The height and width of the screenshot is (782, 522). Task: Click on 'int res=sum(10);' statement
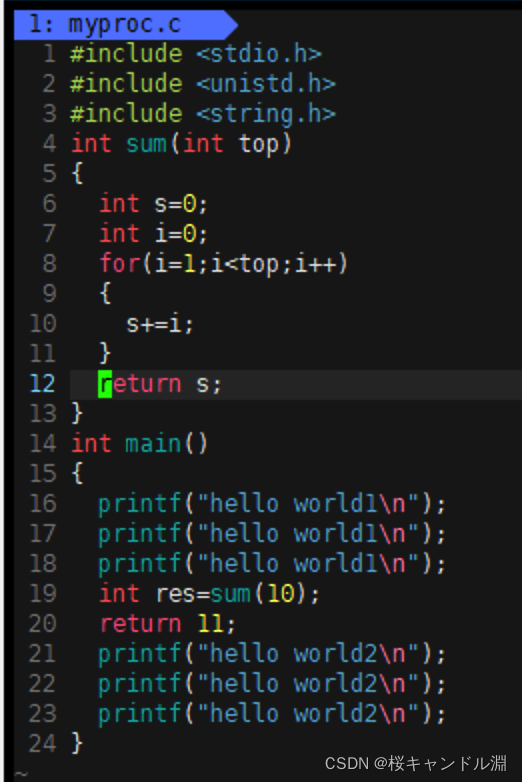(209, 594)
